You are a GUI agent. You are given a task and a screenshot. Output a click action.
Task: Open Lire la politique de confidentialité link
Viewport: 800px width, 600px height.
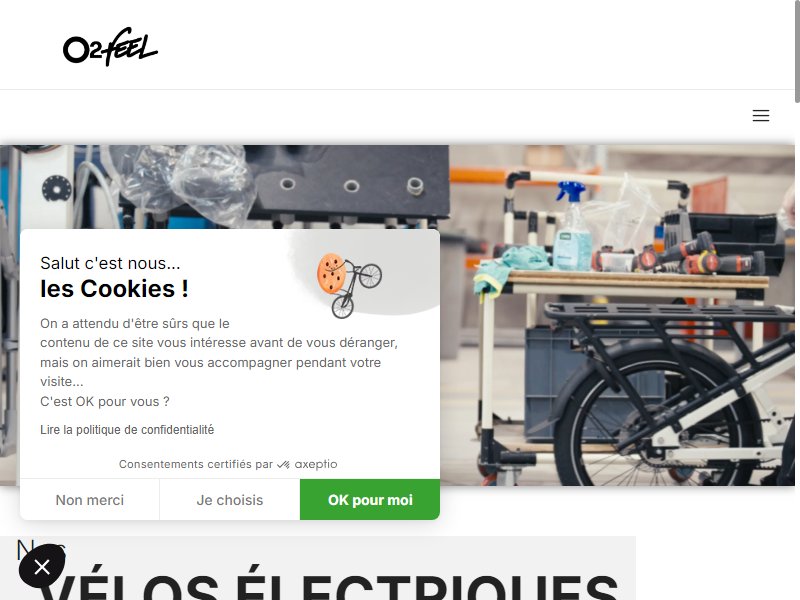coord(127,430)
